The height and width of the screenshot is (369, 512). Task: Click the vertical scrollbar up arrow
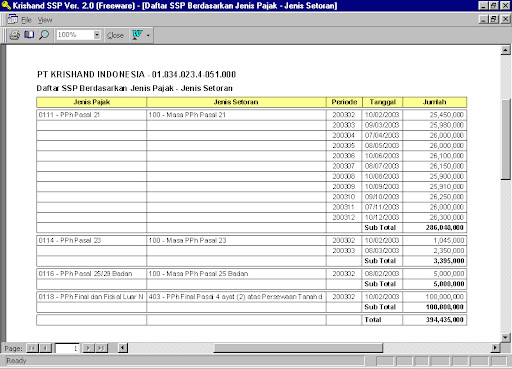tap(505, 50)
